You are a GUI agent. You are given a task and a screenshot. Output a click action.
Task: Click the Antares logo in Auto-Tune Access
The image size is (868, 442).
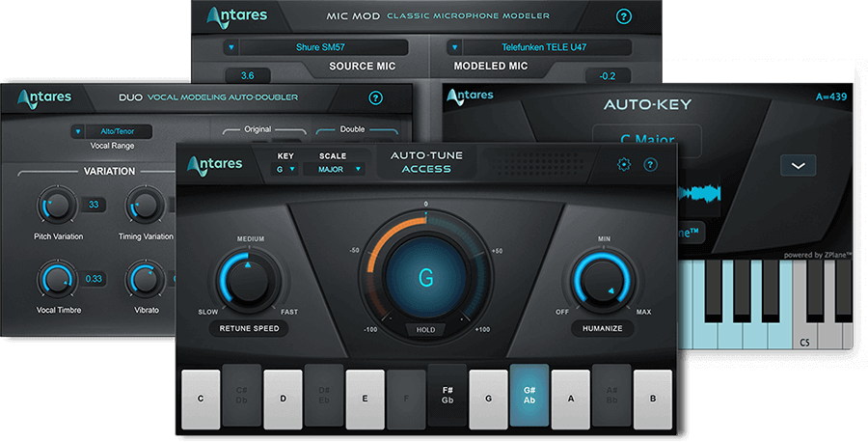pyautogui.click(x=215, y=165)
